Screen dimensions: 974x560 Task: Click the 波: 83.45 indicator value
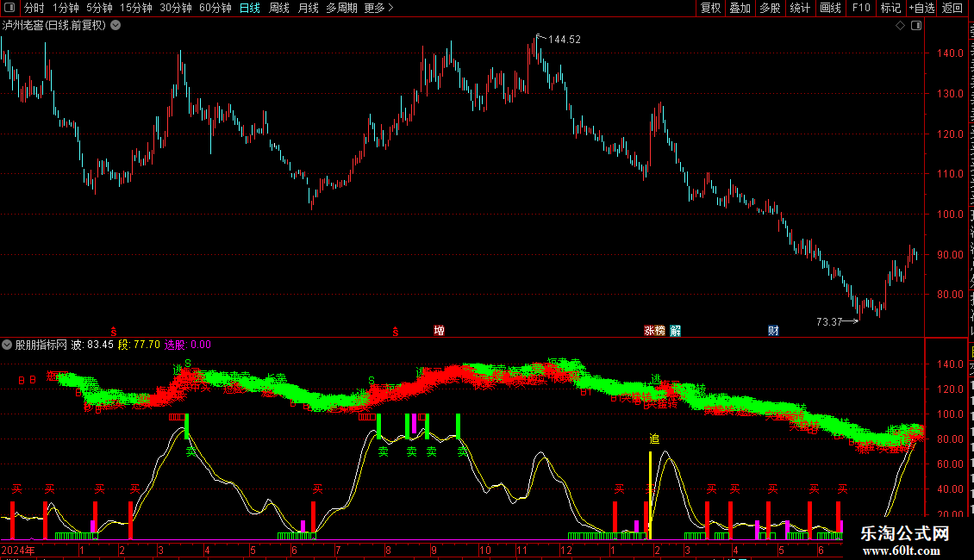pos(92,345)
